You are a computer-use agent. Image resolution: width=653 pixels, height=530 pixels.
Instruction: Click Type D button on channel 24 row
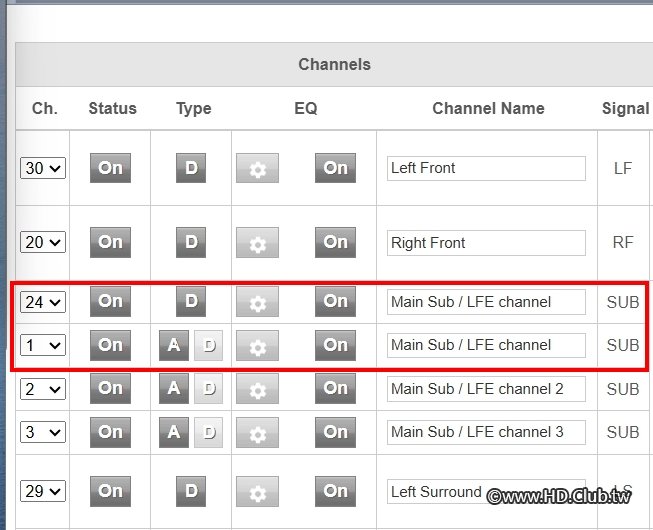point(191,301)
